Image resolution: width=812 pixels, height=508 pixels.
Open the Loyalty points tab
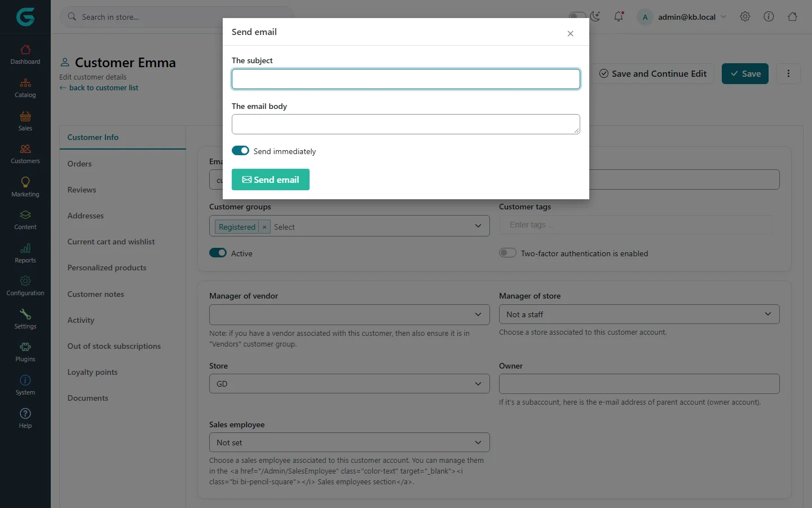pos(92,372)
